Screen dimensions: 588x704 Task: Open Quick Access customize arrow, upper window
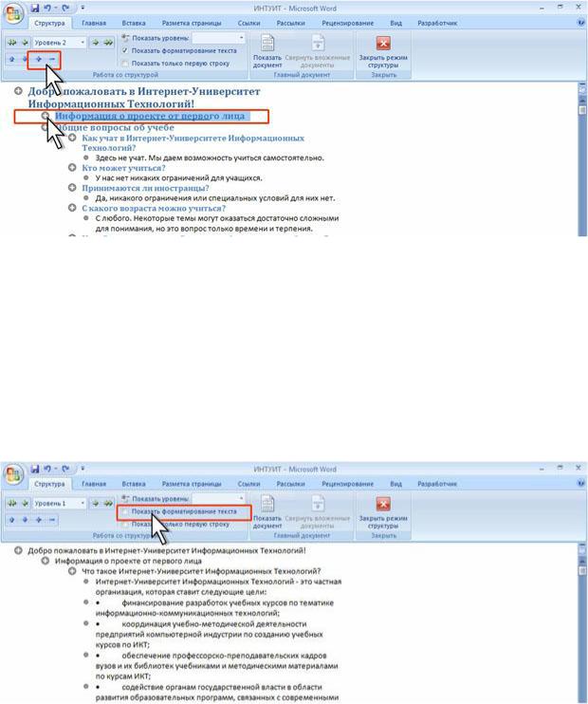pyautogui.click(x=83, y=9)
